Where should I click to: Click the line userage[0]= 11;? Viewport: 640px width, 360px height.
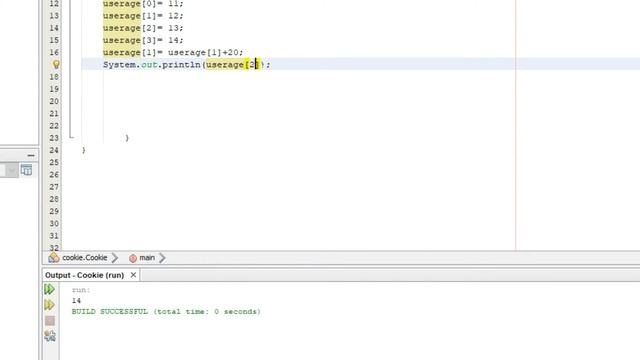(x=143, y=4)
